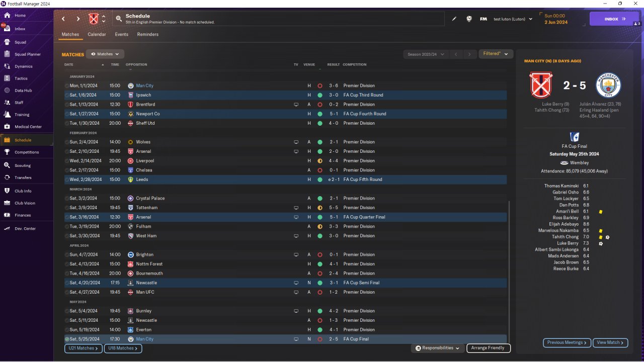The height and width of the screenshot is (362, 644).
Task: Open U18 Matches button
Action: point(123,348)
